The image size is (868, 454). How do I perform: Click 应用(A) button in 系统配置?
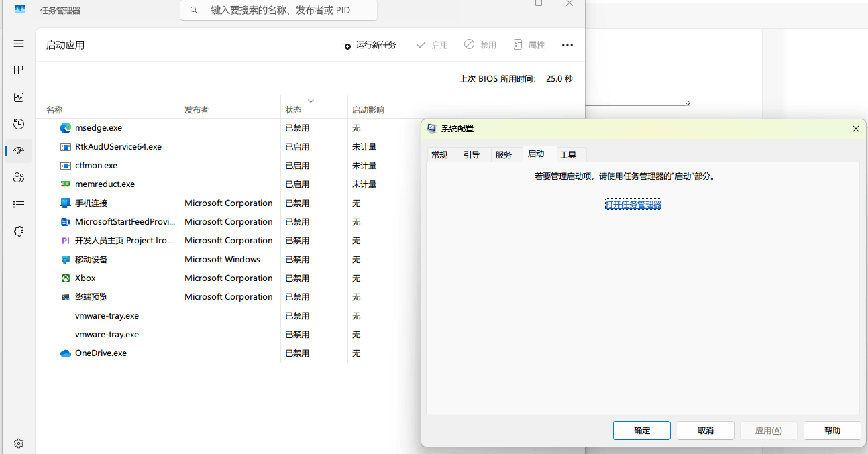tap(769, 431)
